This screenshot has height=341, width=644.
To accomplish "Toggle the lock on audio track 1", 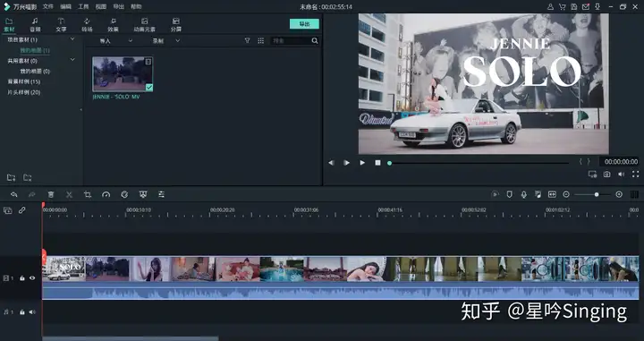I will (21, 312).
